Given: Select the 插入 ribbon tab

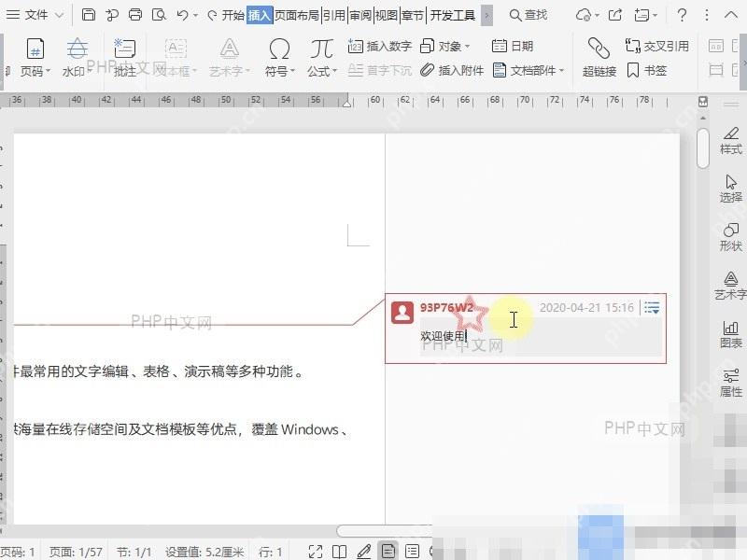Looking at the screenshot, I should click(x=260, y=15).
